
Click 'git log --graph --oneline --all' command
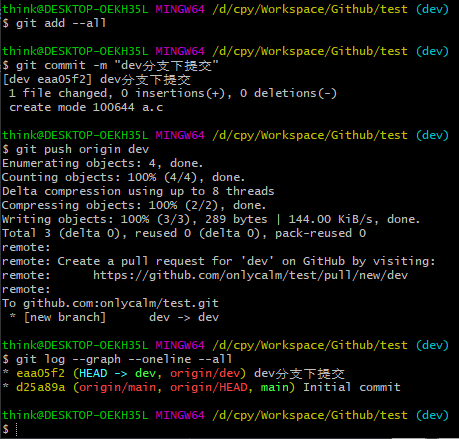point(124,359)
